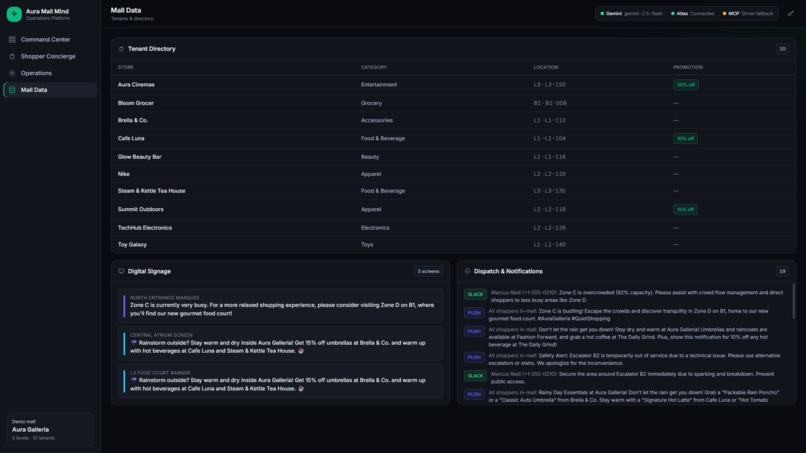Click the Gemini status dot

602,14
